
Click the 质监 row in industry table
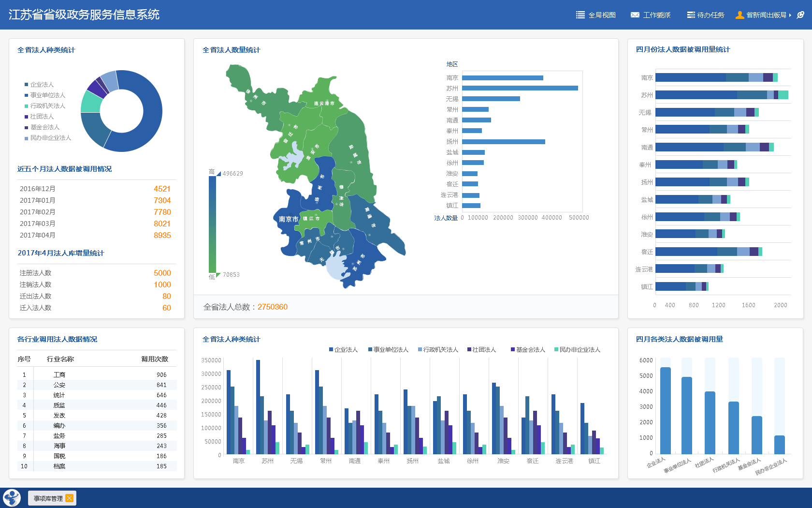pos(97,405)
